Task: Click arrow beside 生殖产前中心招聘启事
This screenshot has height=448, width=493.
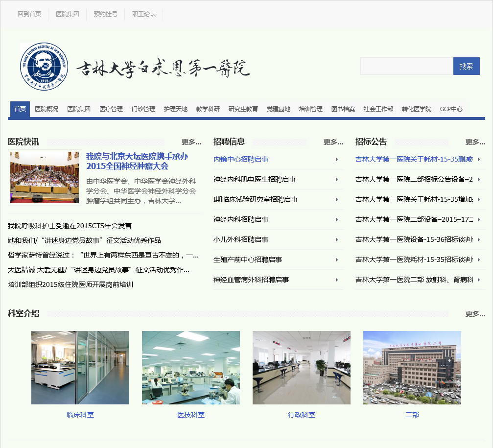Action: [x=337, y=260]
